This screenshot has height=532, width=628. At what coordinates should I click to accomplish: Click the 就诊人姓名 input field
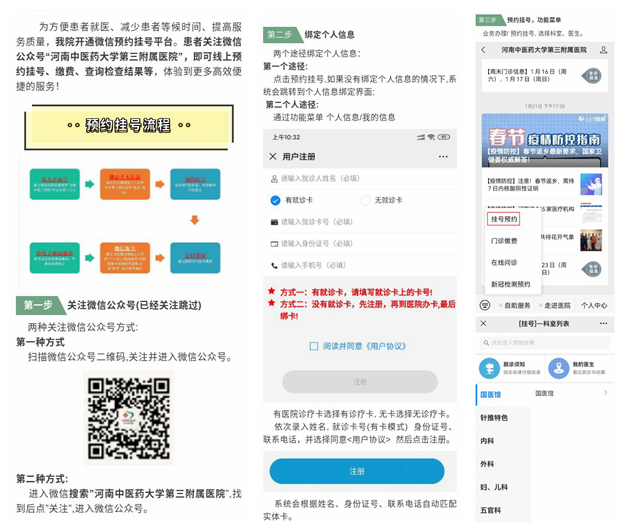pyautogui.click(x=360, y=178)
